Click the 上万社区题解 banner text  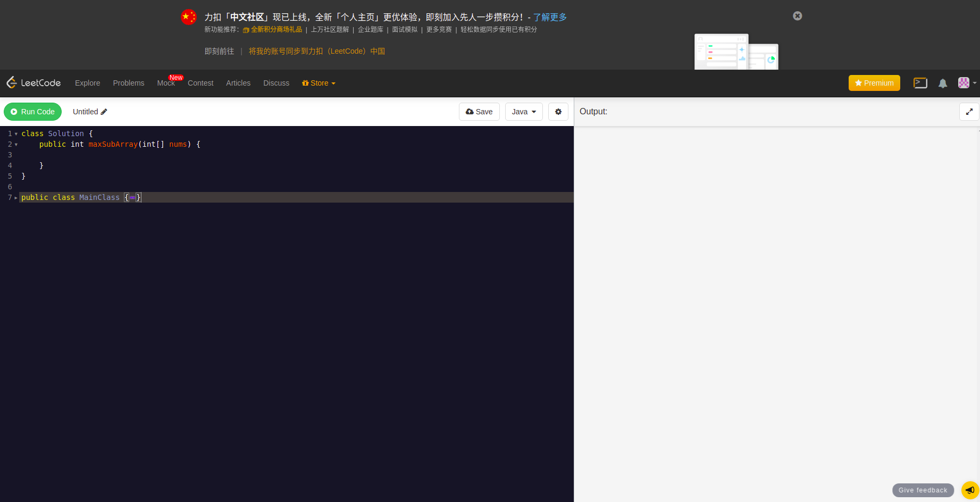(330, 30)
